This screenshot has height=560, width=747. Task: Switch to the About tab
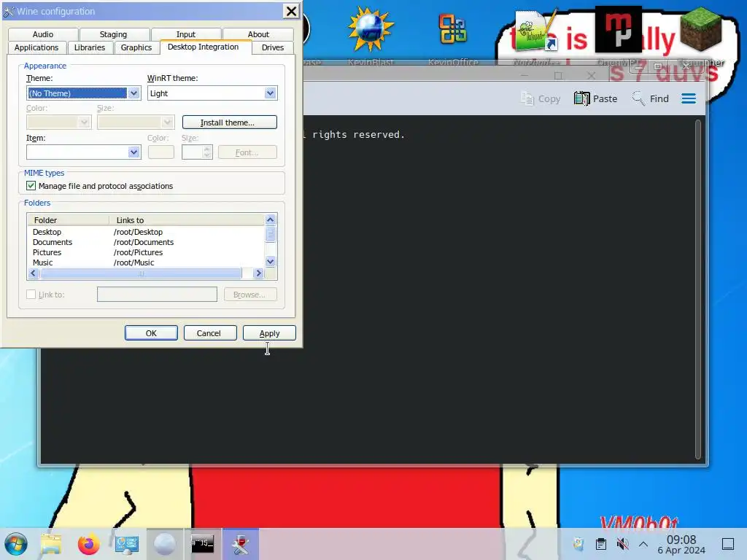[x=258, y=34]
